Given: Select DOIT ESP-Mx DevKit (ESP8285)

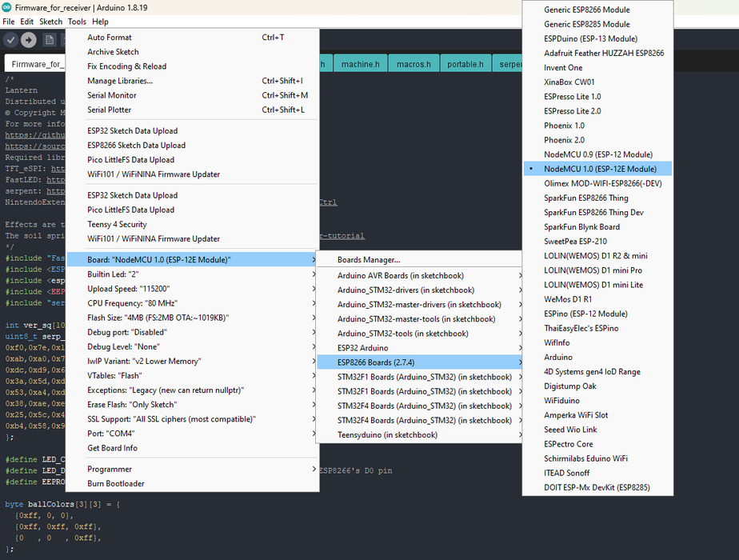Looking at the screenshot, I should [x=597, y=488].
